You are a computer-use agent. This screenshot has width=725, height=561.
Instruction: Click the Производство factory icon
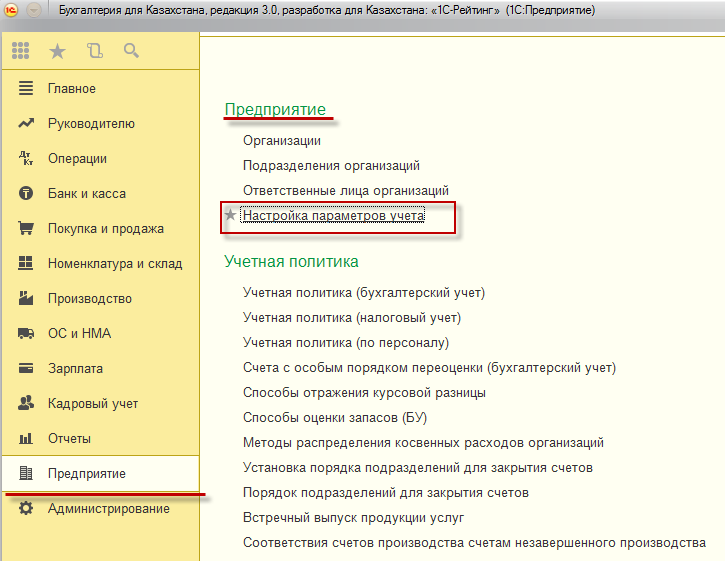(26, 299)
